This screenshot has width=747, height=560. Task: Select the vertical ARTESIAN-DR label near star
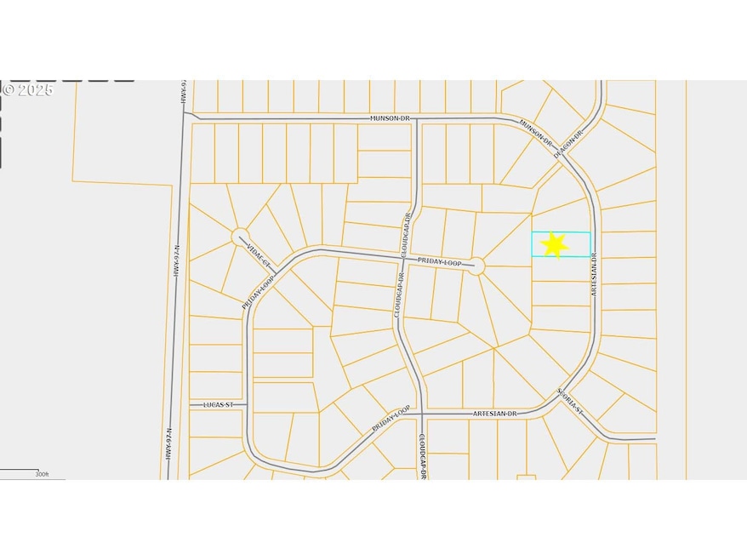[x=595, y=274]
